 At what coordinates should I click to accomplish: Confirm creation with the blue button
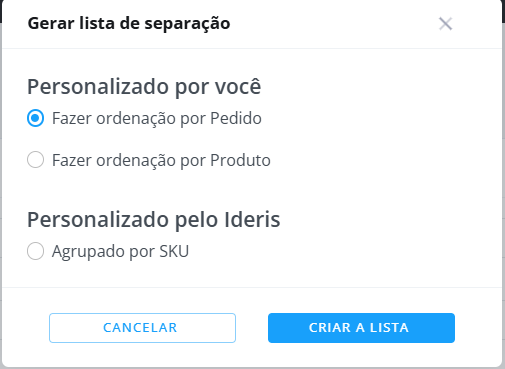click(361, 328)
